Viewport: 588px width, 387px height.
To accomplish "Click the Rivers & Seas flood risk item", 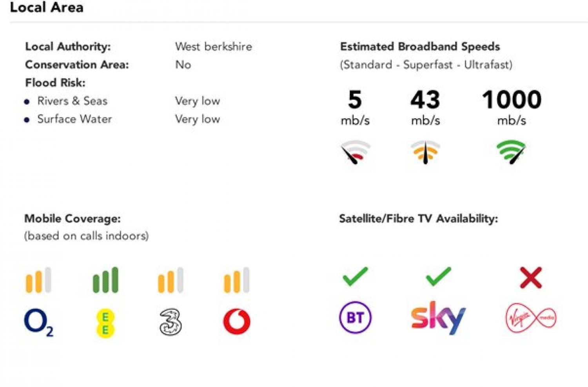I will 72,101.
